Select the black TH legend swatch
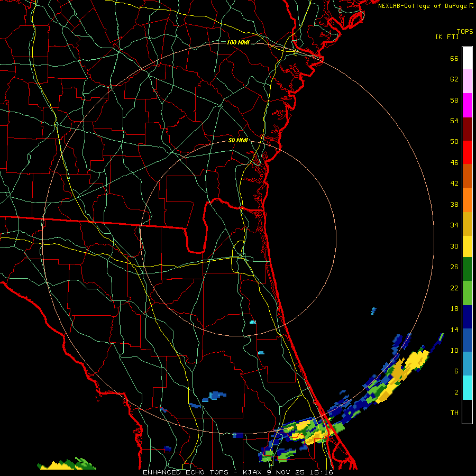 coord(467,411)
